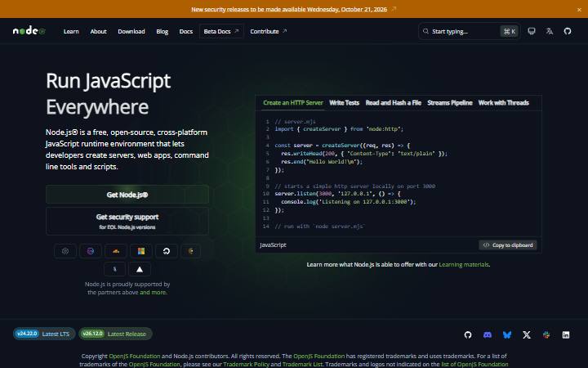Image resolution: width=588 pixels, height=368 pixels.
Task: Open the first OpenJS Foundation copyright link
Action: (x=134, y=356)
